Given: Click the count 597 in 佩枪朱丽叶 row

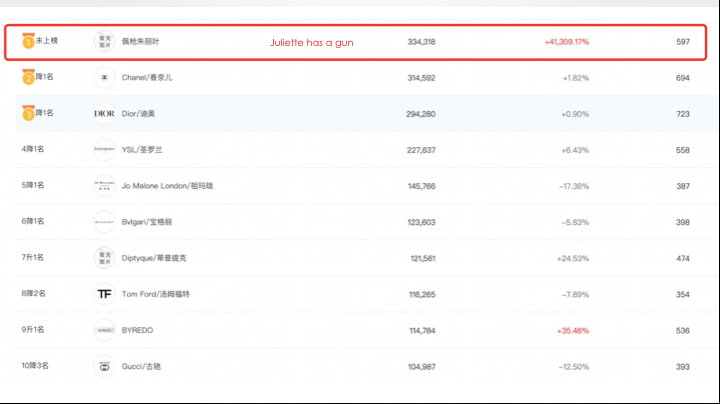Looking at the screenshot, I should (x=683, y=42).
